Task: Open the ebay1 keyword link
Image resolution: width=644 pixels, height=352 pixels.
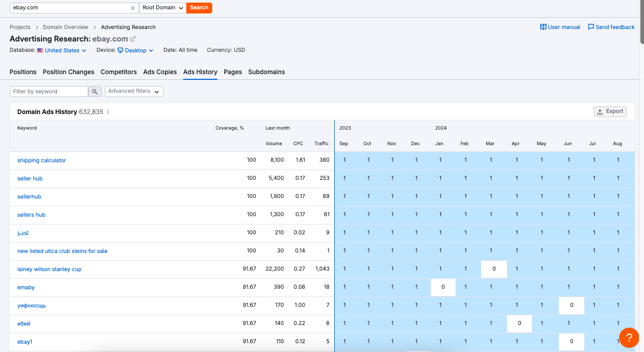Action: tap(25, 342)
